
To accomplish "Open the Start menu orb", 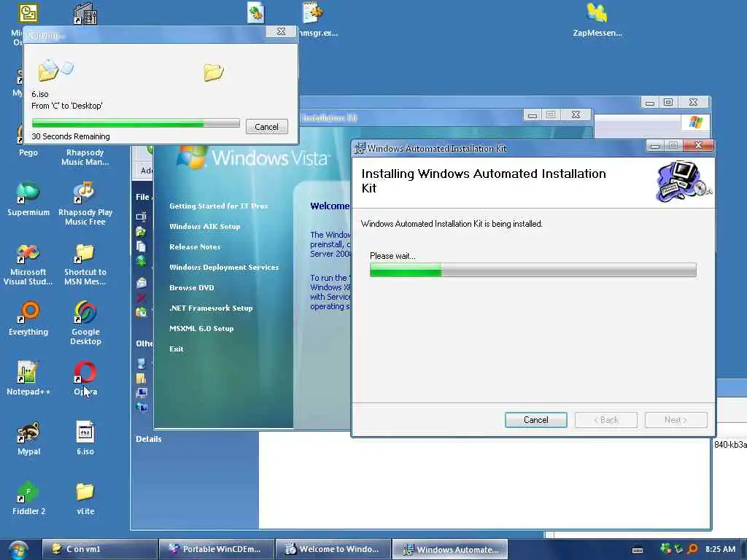I will [18, 550].
